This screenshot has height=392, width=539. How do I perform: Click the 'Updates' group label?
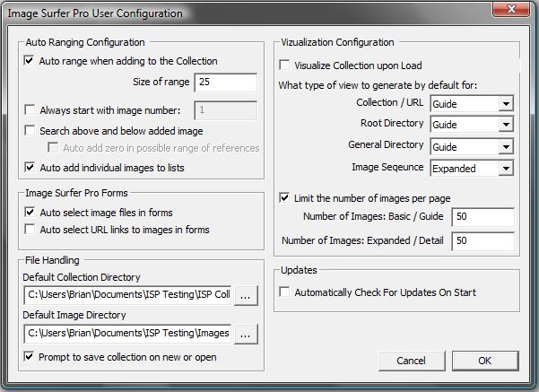click(x=299, y=270)
